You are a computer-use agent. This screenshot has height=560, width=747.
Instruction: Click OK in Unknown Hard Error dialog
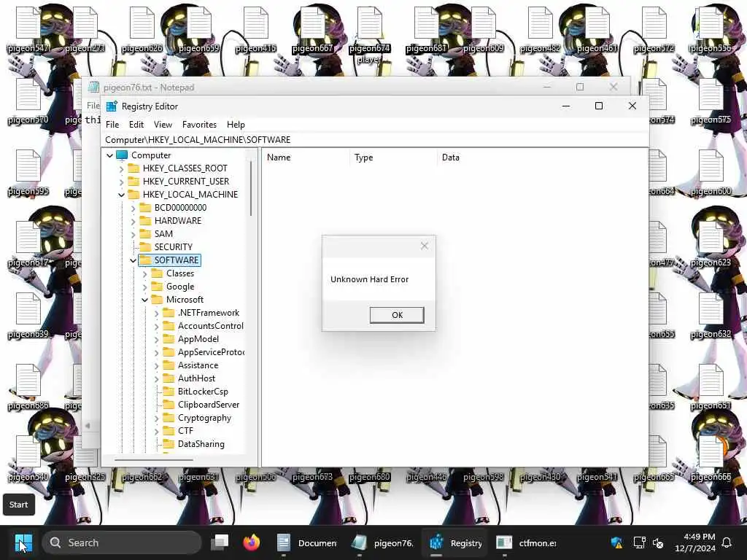397,315
